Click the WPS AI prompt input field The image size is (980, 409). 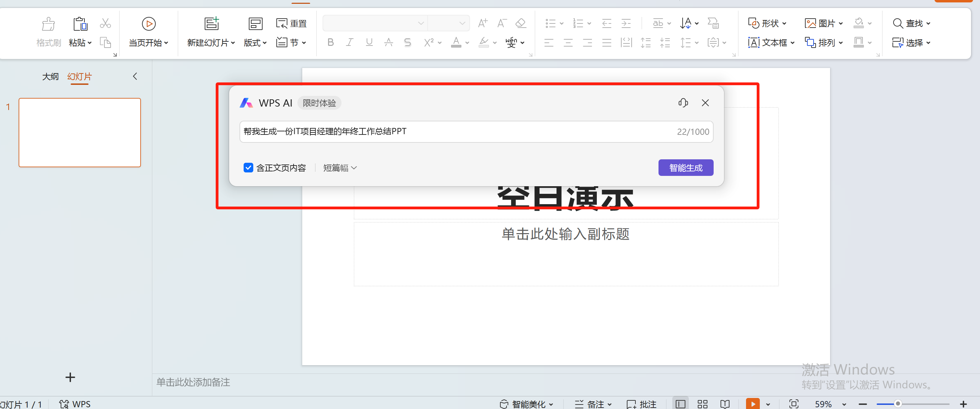[x=457, y=132]
